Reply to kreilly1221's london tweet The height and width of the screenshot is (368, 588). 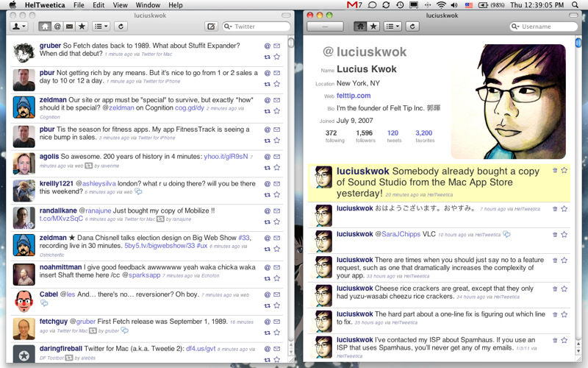(268, 184)
